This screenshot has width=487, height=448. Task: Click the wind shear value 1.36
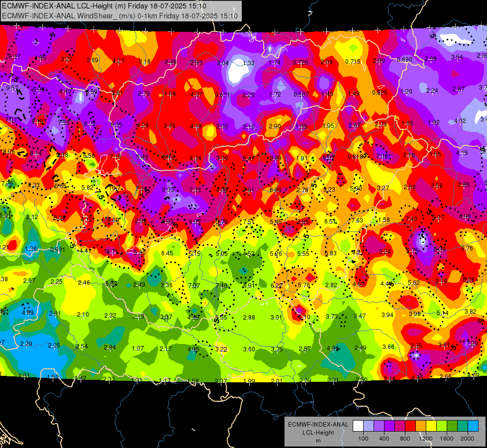(x=31, y=249)
